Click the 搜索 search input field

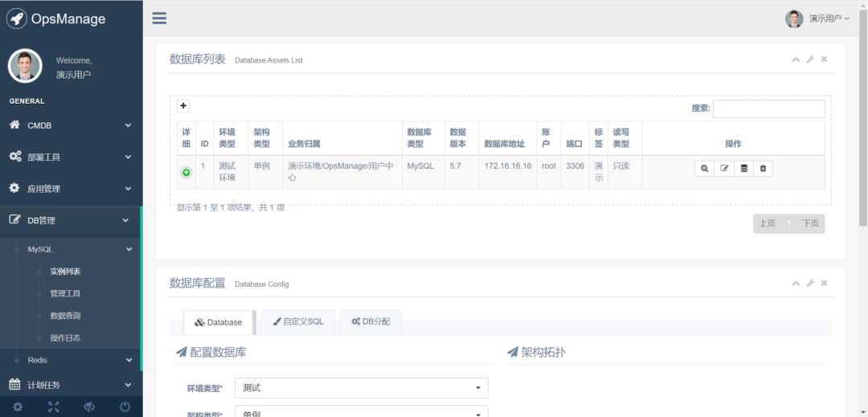(768, 108)
